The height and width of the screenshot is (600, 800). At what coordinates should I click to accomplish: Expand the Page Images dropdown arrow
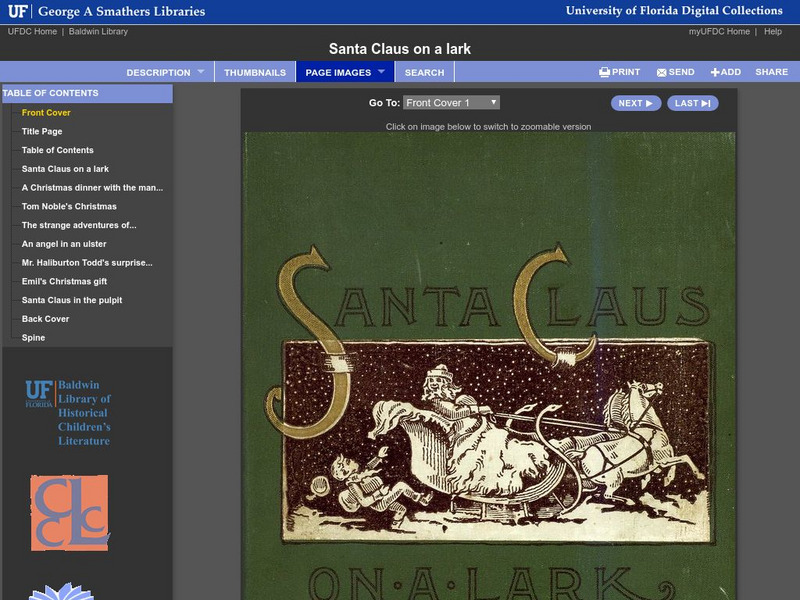[x=381, y=72]
